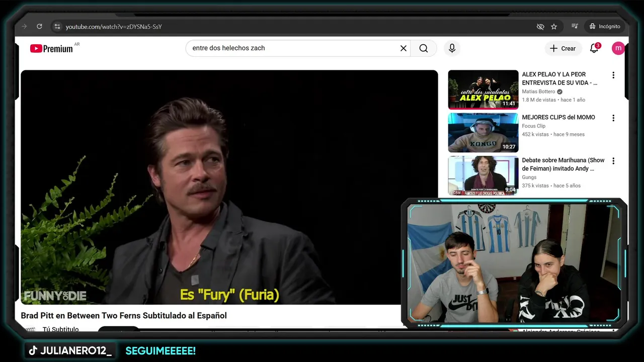Viewport: 644px width, 362px height.
Task: Click '452 k vistas · hace 9 meses' text
Action: click(x=553, y=134)
